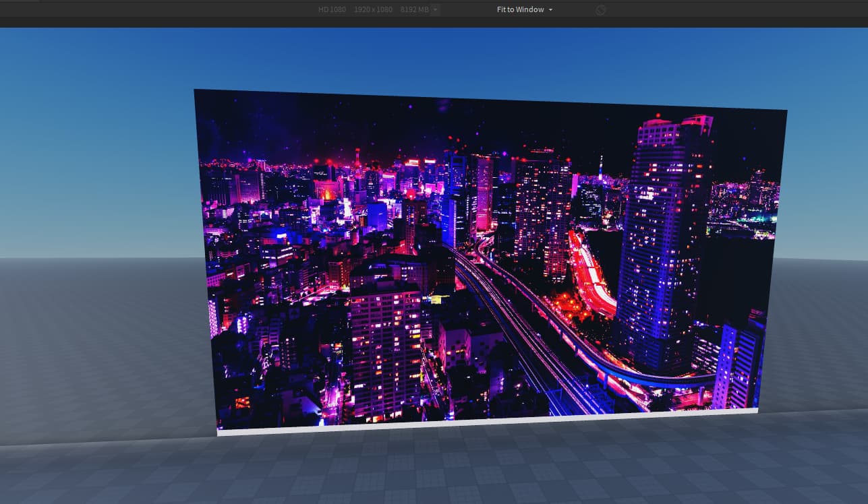868x504 pixels.
Task: Click the small arrow icon beside 8192 MB
Action: point(435,9)
